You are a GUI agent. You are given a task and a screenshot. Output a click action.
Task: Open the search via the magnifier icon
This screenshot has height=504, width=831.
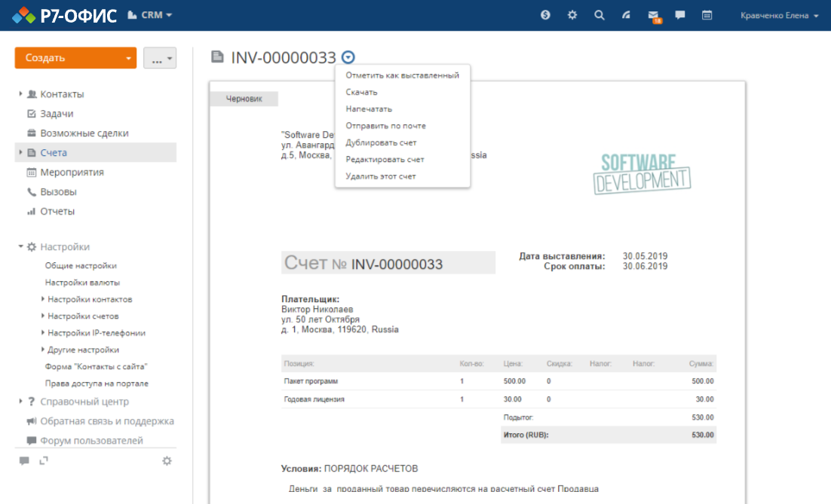pos(599,14)
